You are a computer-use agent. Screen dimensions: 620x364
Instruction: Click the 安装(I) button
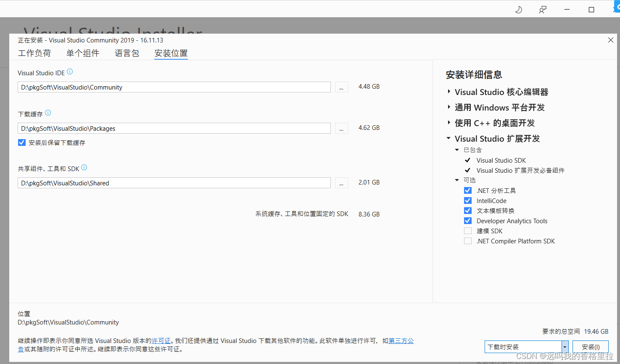[x=591, y=347]
